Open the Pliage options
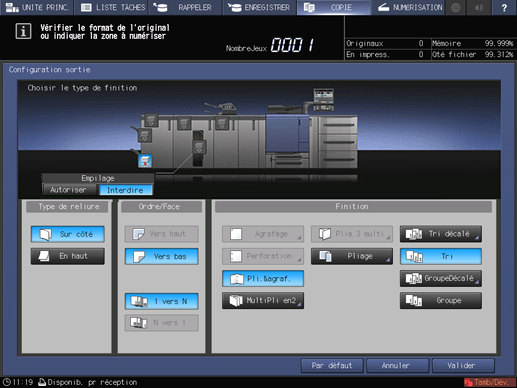 pos(352,256)
